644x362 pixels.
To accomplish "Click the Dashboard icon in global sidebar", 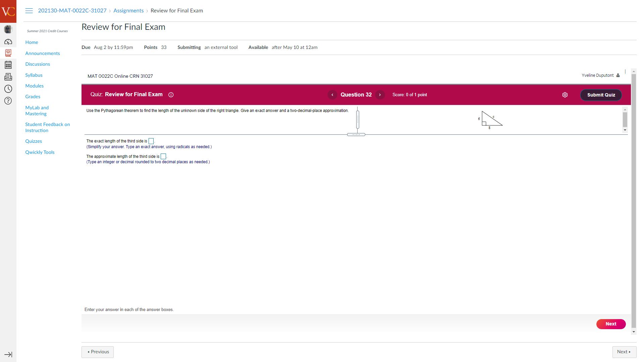I will tap(8, 42).
